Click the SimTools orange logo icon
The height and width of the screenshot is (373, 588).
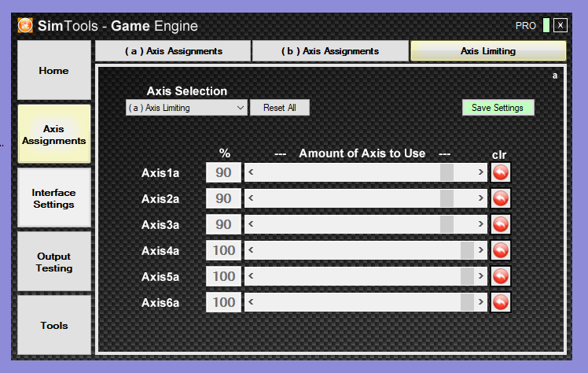pyautogui.click(x=25, y=25)
